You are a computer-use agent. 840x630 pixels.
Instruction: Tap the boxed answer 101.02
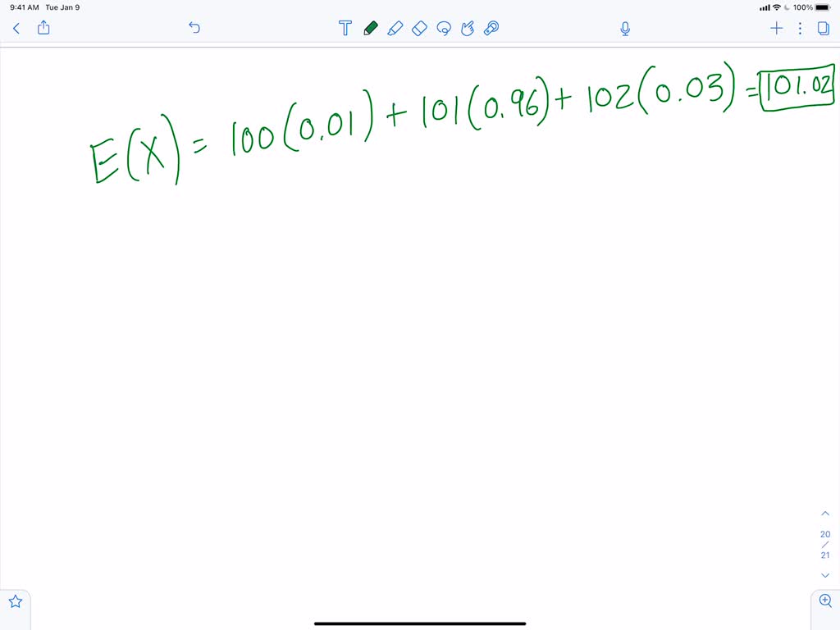point(797,87)
